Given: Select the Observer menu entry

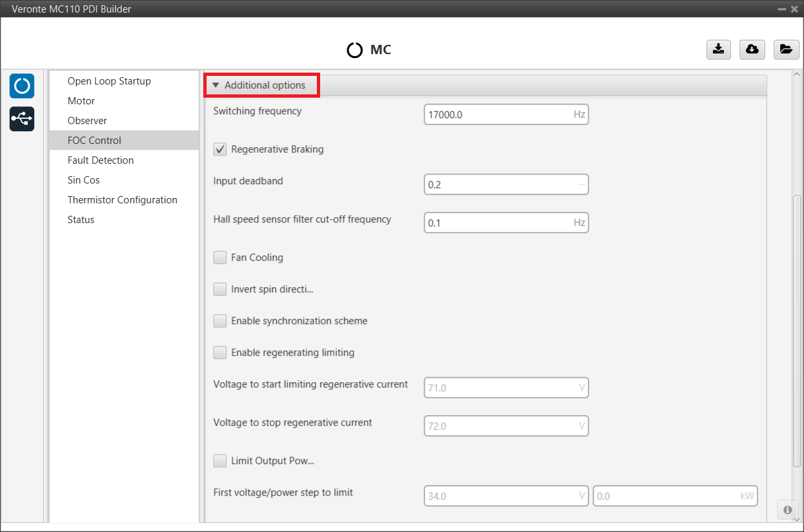Looking at the screenshot, I should (x=87, y=121).
